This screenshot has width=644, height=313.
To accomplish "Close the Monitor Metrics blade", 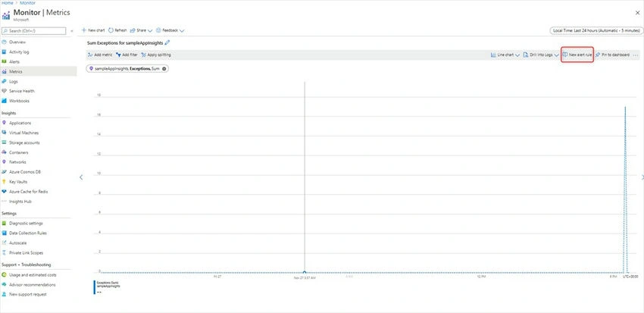I will coord(637,13).
